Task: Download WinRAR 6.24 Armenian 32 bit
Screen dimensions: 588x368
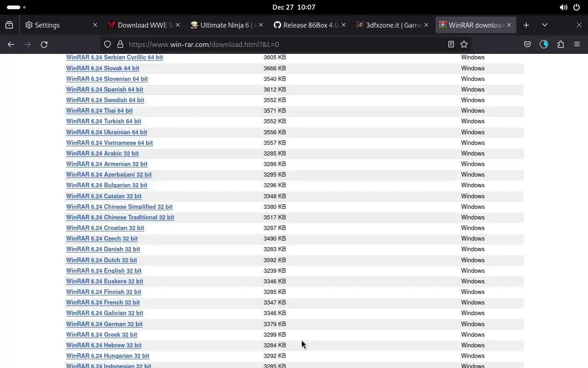Action: click(107, 164)
